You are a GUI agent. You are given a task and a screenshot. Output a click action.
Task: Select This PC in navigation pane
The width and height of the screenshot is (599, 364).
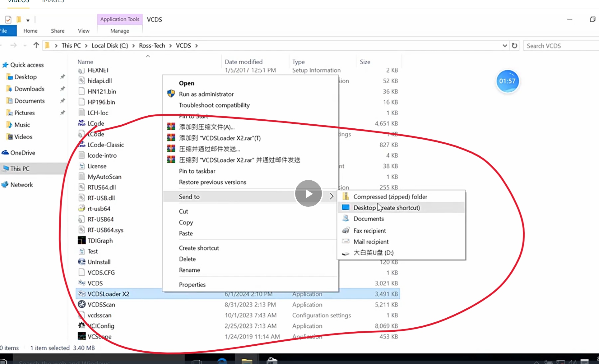20,168
